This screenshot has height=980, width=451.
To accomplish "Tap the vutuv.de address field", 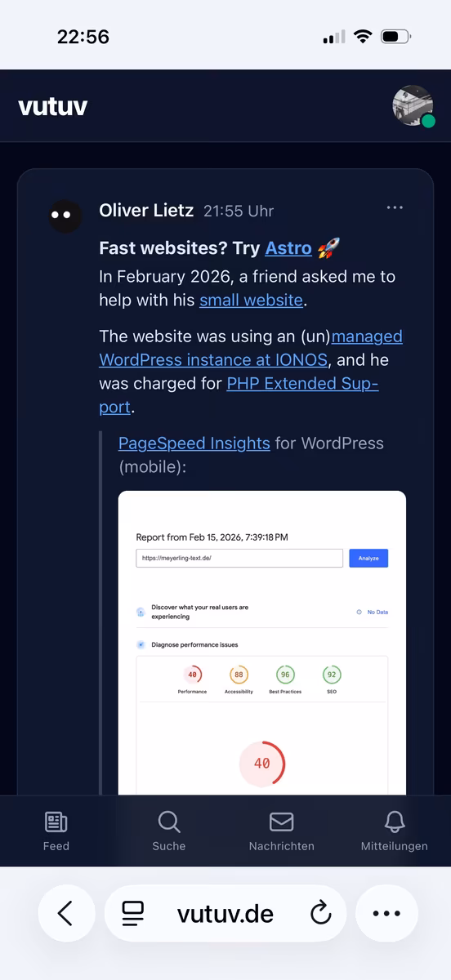I will click(x=225, y=913).
